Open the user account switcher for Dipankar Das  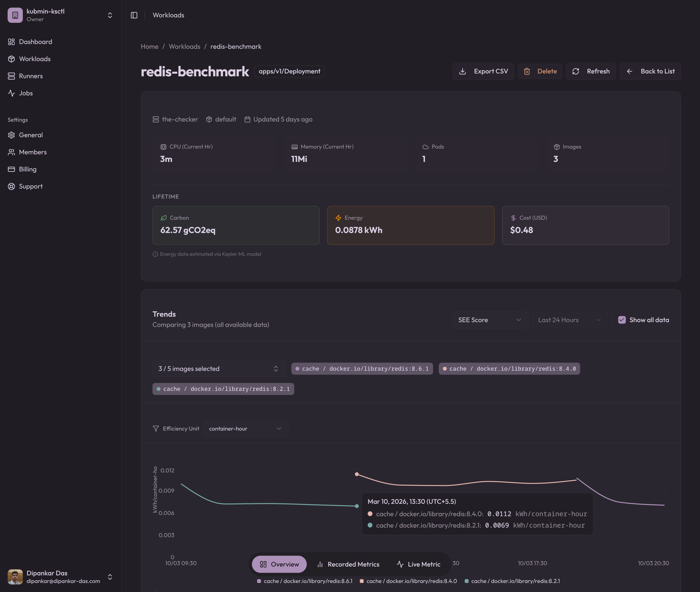point(110,577)
